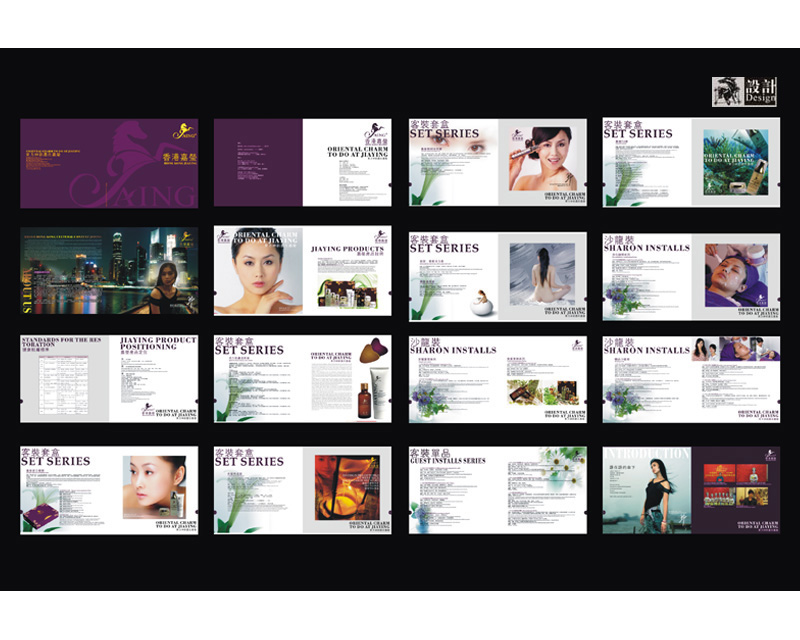This screenshot has height=640, width=800.
Task: Click the 'JIAYING PRODUCTS' heading text
Action: (x=347, y=249)
